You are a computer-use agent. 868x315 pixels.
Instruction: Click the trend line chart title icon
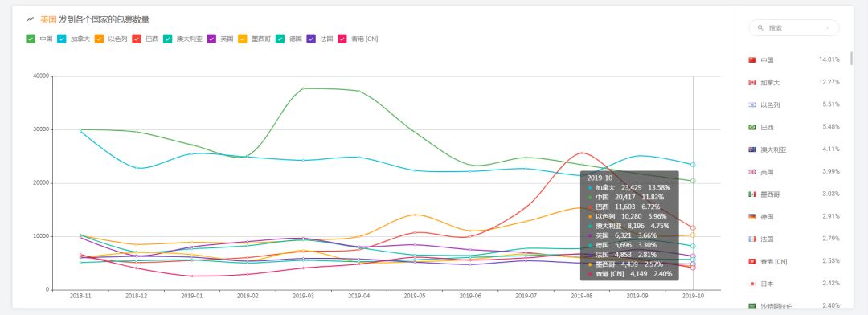pos(31,20)
